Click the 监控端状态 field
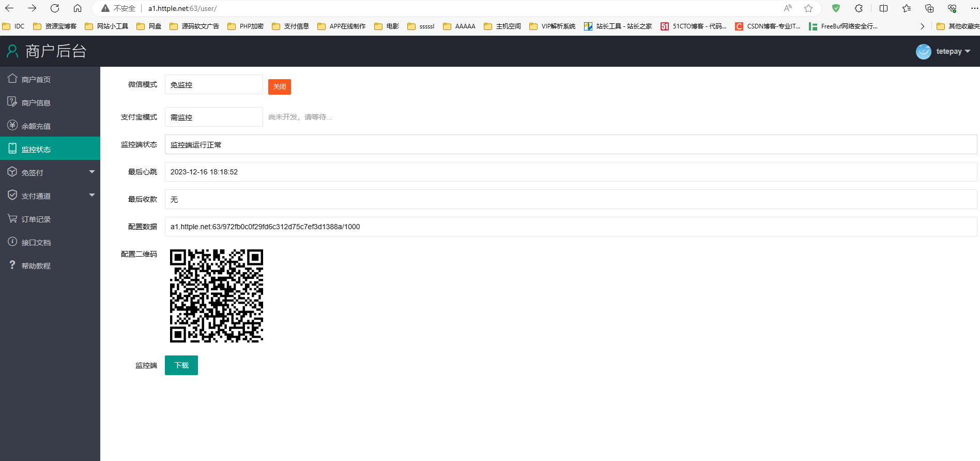 pyautogui.click(x=571, y=144)
